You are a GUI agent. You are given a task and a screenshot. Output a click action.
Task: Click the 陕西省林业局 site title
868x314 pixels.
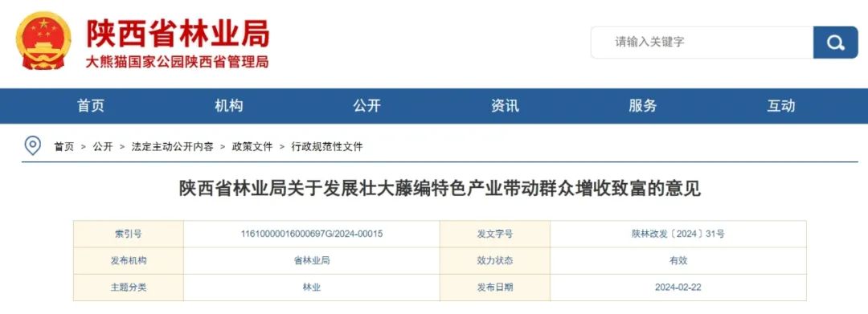click(x=178, y=33)
